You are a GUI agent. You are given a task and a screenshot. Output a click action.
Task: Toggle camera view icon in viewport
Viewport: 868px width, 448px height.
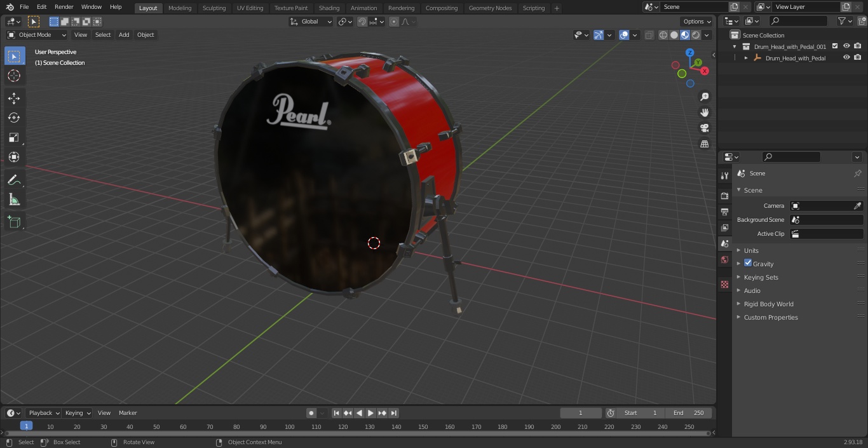704,128
